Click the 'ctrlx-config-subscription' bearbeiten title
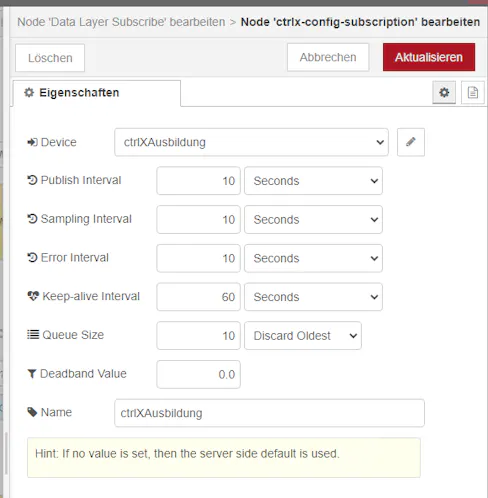The width and height of the screenshot is (488, 498). 360,22
